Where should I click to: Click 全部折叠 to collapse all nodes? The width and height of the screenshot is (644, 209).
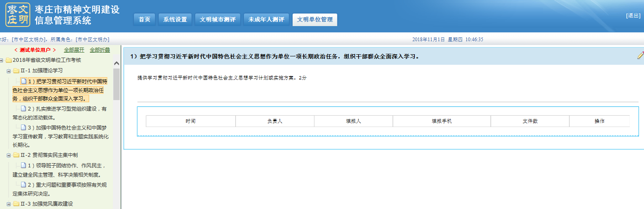100,50
